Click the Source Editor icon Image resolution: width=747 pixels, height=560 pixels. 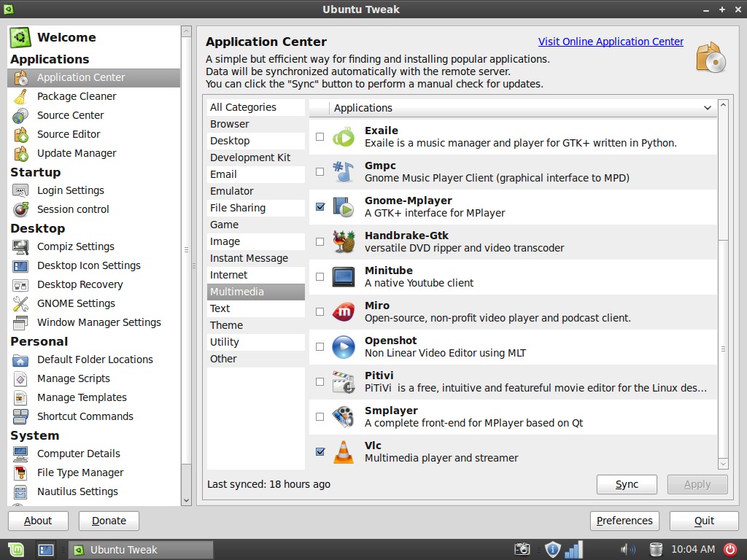pyautogui.click(x=20, y=135)
